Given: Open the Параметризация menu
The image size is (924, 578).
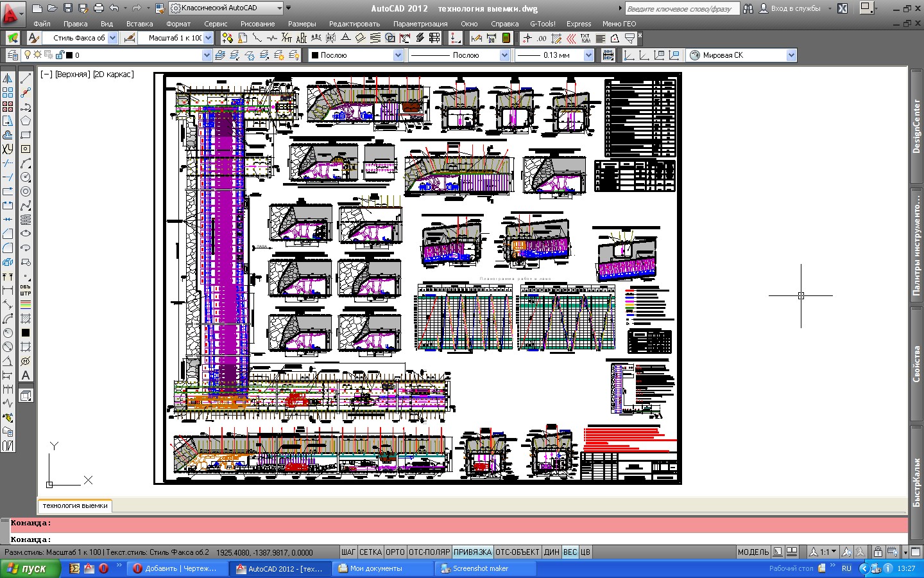Looking at the screenshot, I should click(x=420, y=24).
